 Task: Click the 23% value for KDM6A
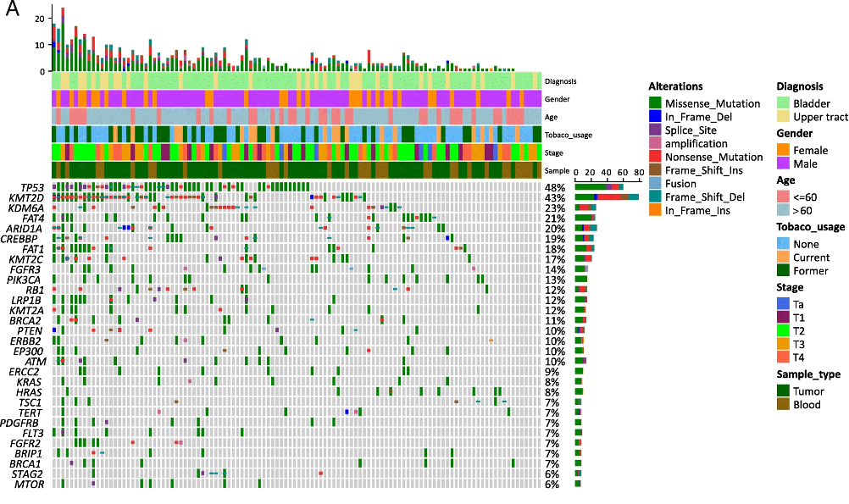pos(555,208)
